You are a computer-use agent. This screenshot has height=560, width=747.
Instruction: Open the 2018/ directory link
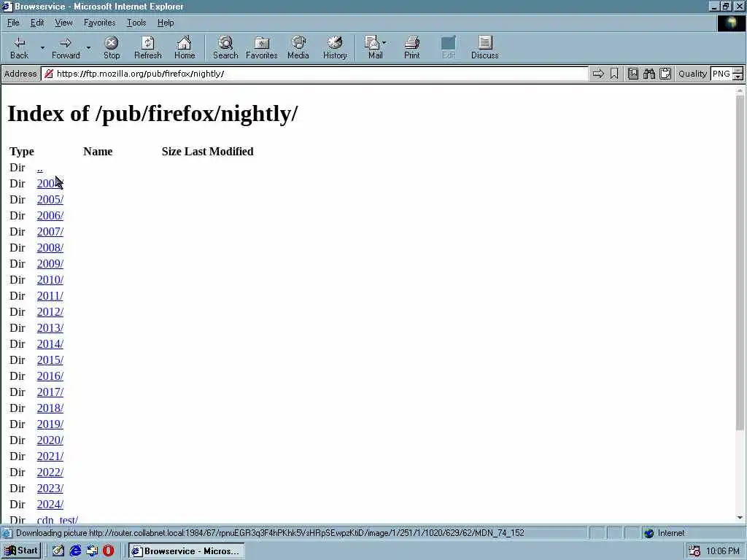pyautogui.click(x=50, y=408)
